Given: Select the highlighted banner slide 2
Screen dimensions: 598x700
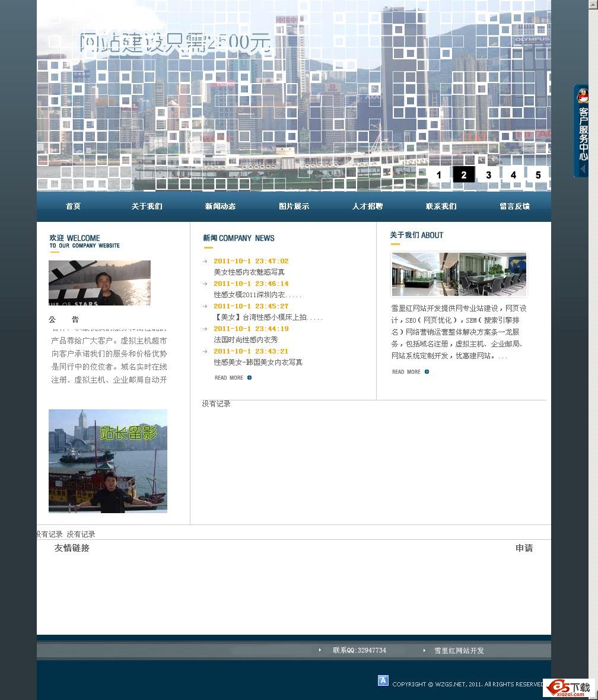Looking at the screenshot, I should coord(463,174).
